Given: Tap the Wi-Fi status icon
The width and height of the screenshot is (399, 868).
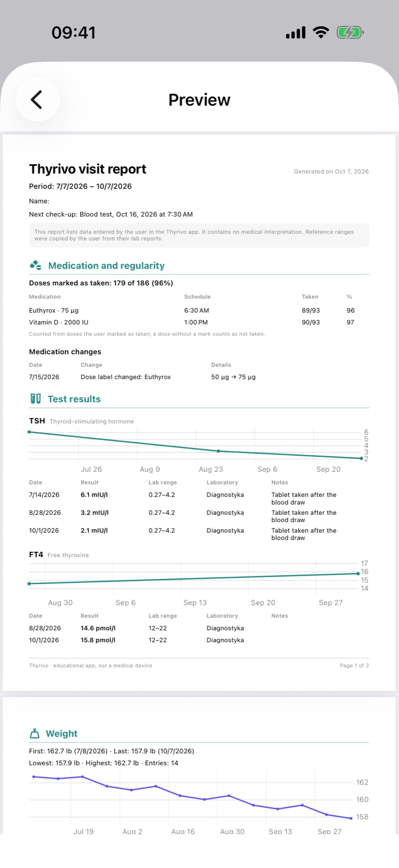Looking at the screenshot, I should coord(321,33).
